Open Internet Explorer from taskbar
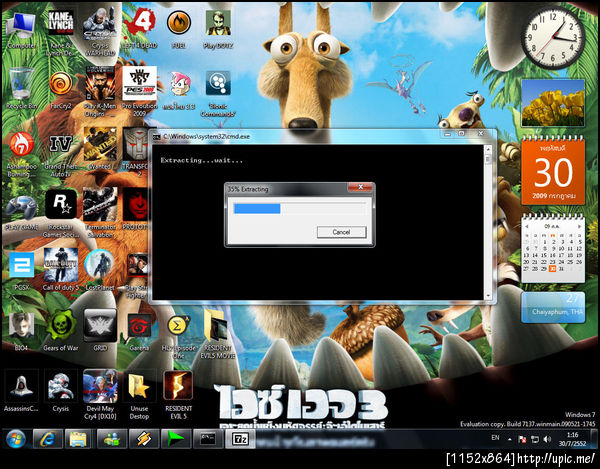The image size is (600, 469). (48, 439)
